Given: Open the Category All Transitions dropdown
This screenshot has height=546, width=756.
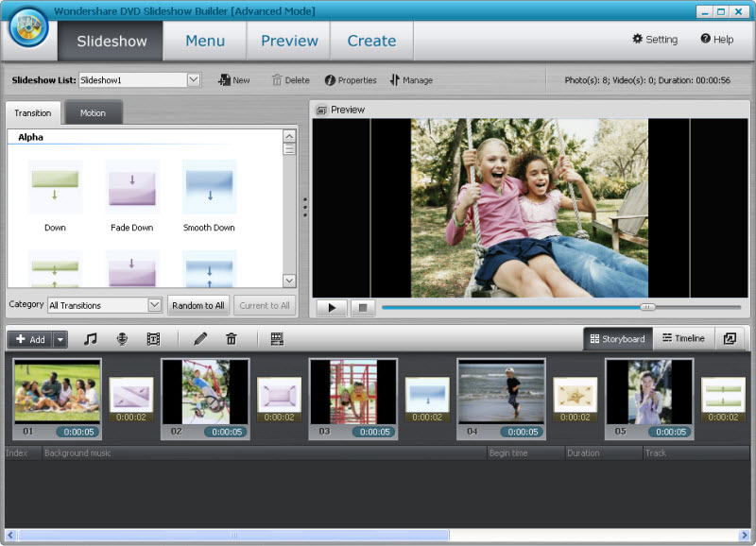Looking at the screenshot, I should [155, 305].
